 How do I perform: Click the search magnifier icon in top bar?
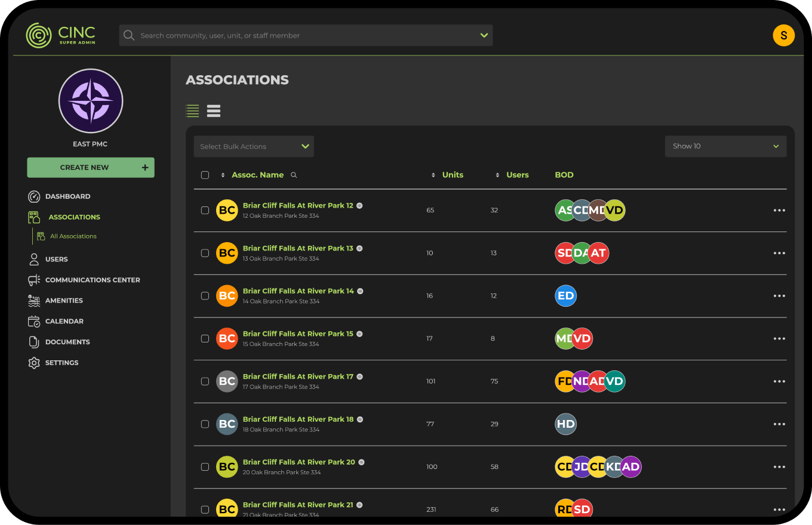tap(128, 35)
